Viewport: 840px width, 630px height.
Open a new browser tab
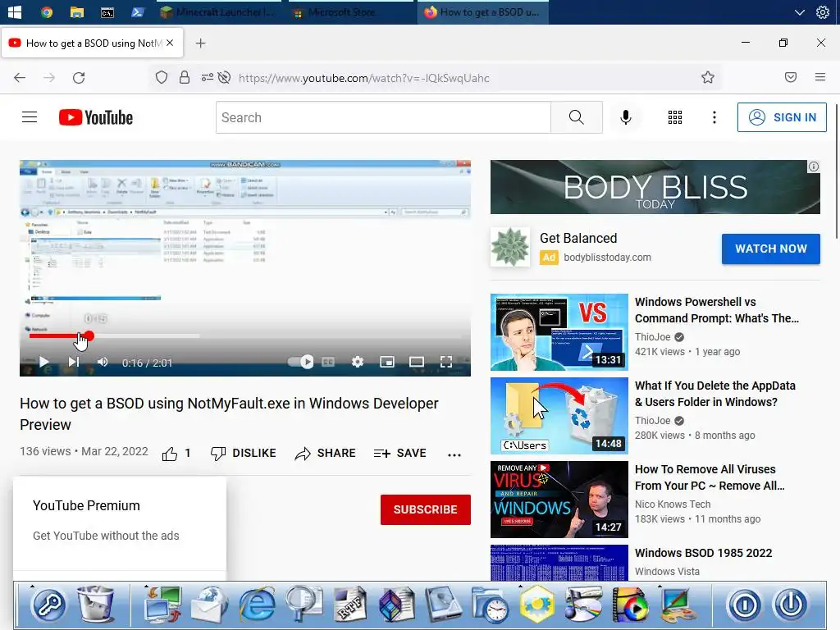point(200,43)
